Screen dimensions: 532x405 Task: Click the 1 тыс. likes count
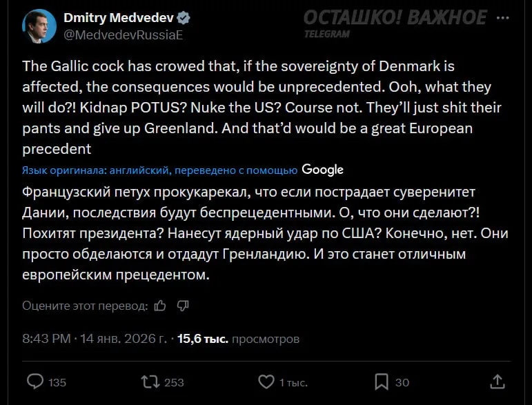tap(293, 382)
